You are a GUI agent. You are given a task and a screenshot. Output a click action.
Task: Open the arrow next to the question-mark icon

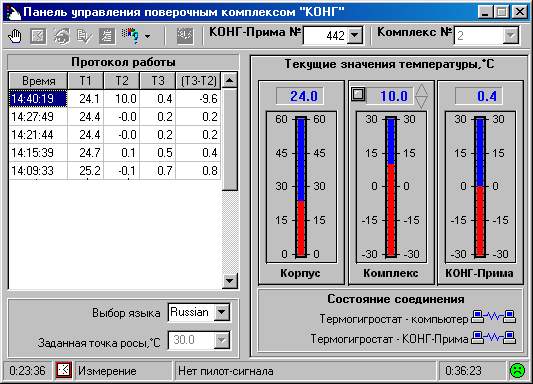pyautogui.click(x=148, y=36)
